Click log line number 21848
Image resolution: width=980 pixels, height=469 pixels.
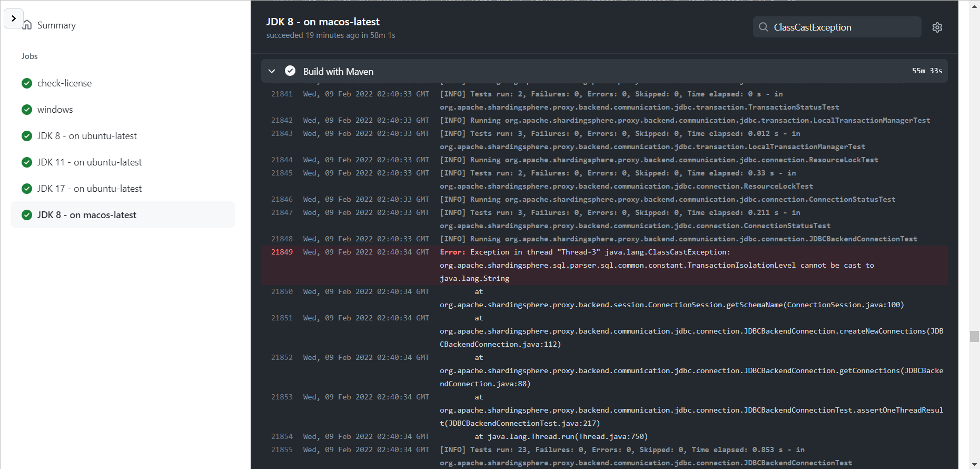click(x=282, y=239)
